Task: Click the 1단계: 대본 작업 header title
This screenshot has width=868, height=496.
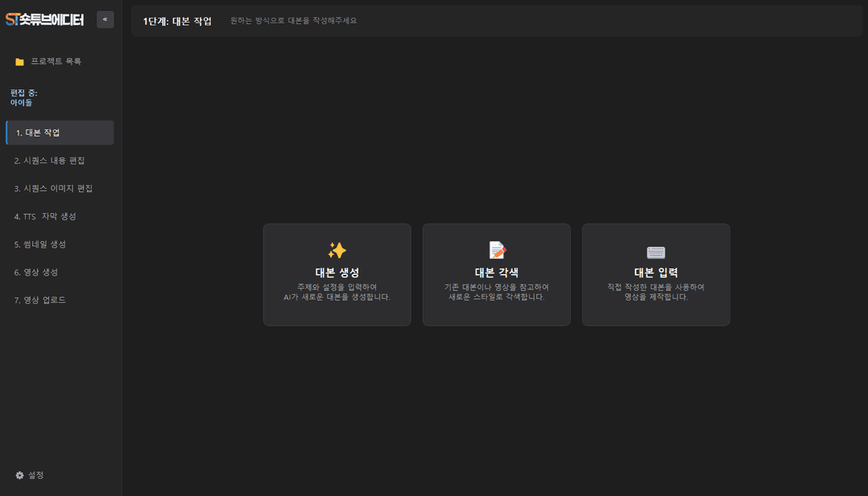Action: [177, 19]
